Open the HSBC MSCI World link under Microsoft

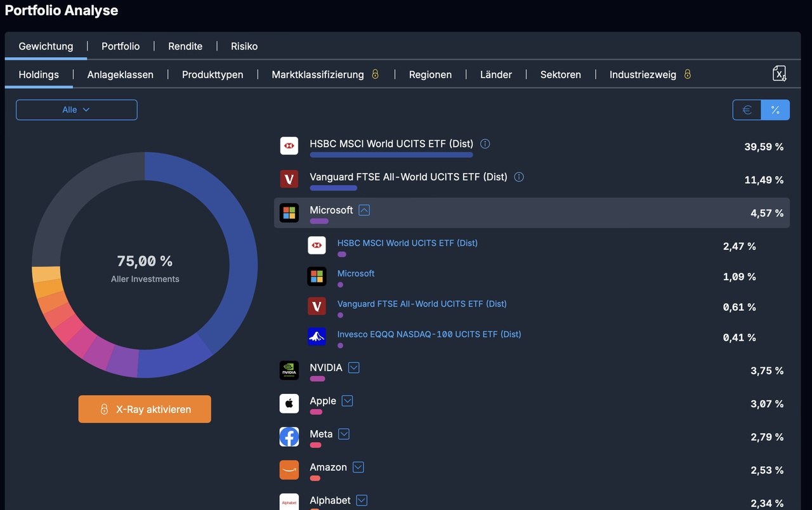tap(407, 243)
